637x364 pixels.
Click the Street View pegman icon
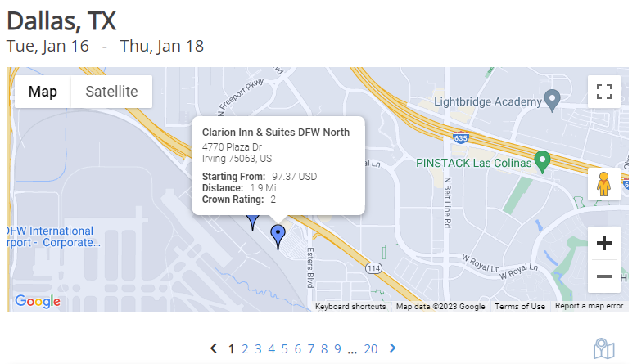pyautogui.click(x=604, y=185)
